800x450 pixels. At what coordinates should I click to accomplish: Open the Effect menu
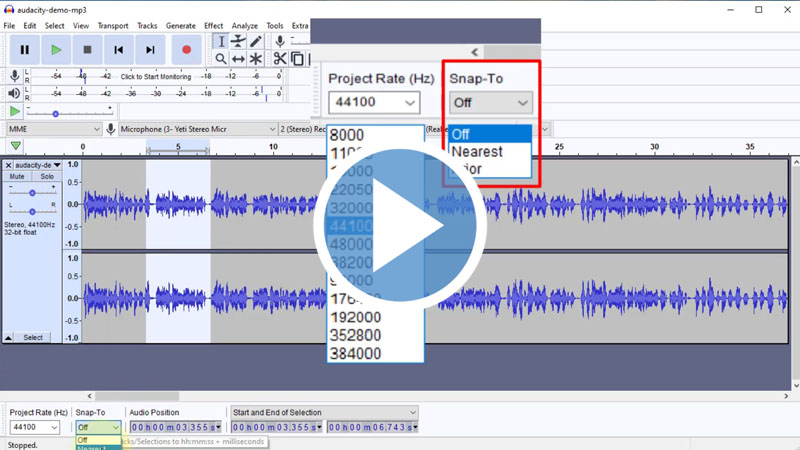(213, 25)
